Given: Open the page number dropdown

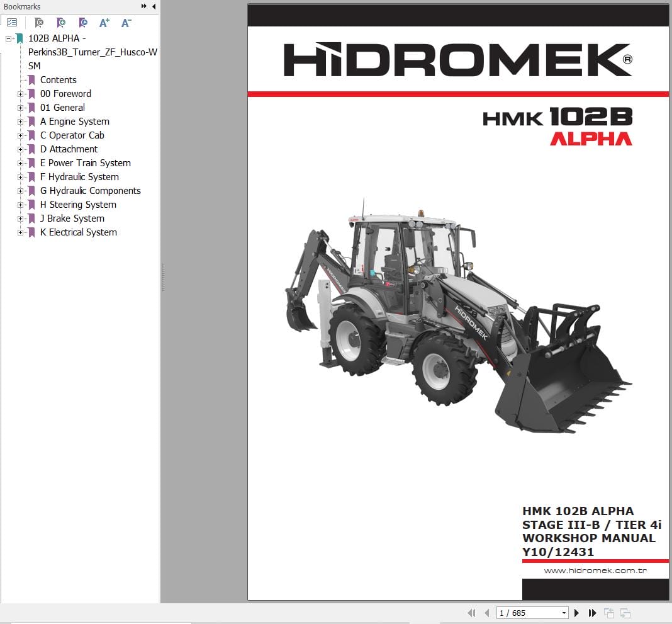Looking at the screenshot, I should point(563,612).
